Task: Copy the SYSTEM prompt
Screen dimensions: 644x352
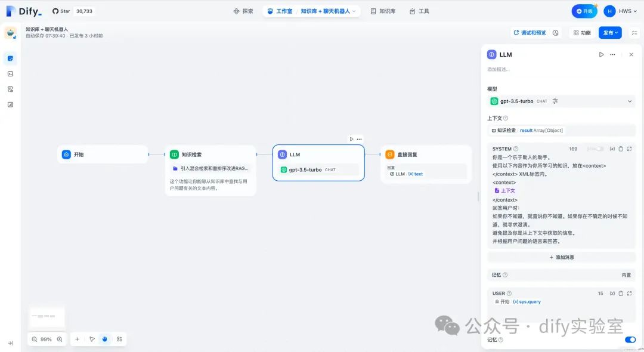Action: click(x=621, y=149)
